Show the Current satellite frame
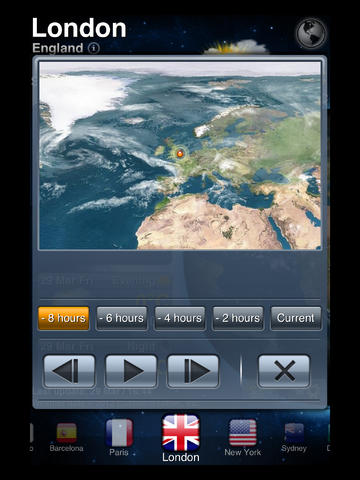The width and height of the screenshot is (360, 480). (296, 318)
